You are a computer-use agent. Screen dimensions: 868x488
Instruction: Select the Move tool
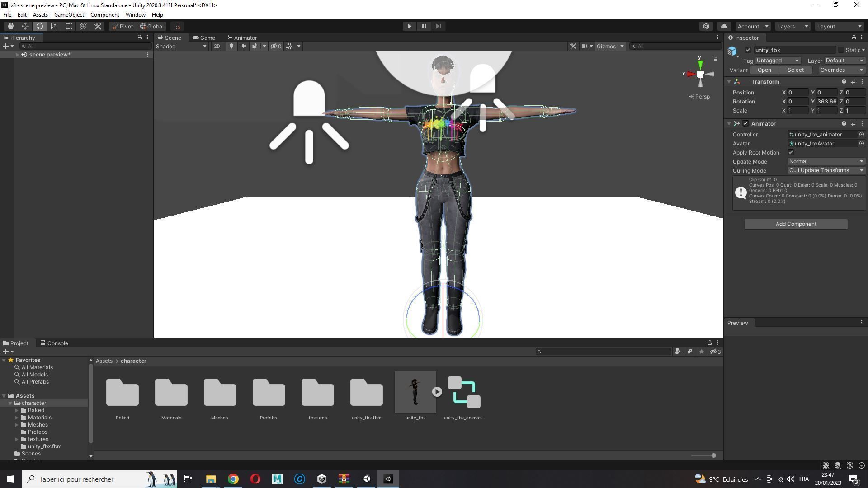click(x=25, y=26)
